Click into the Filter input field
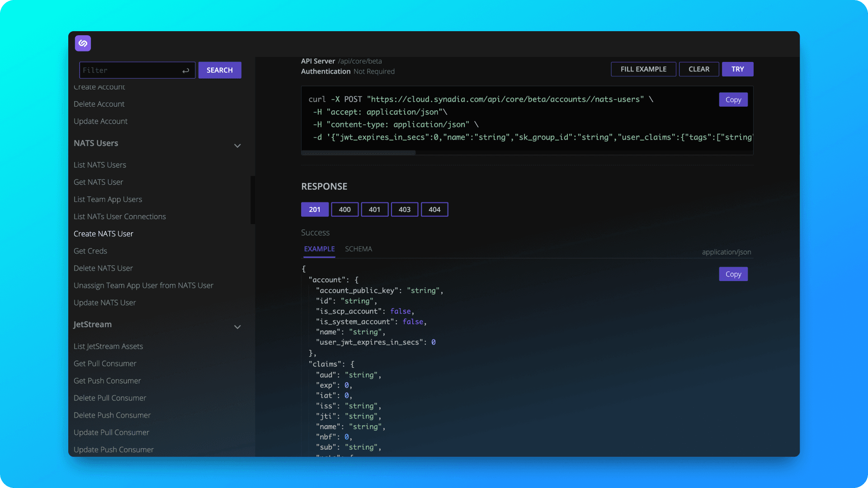The image size is (868, 488). click(131, 70)
